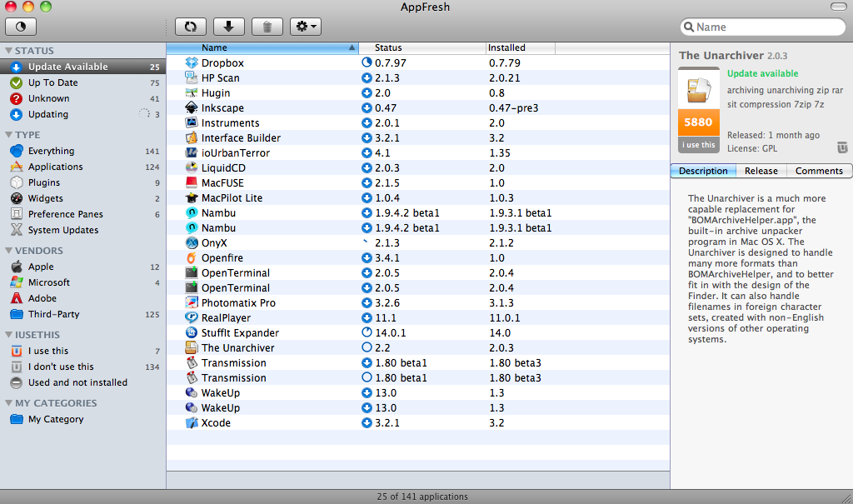This screenshot has width=853, height=504.
Task: Click the ioUrbanTerror app icon
Action: click(x=192, y=153)
